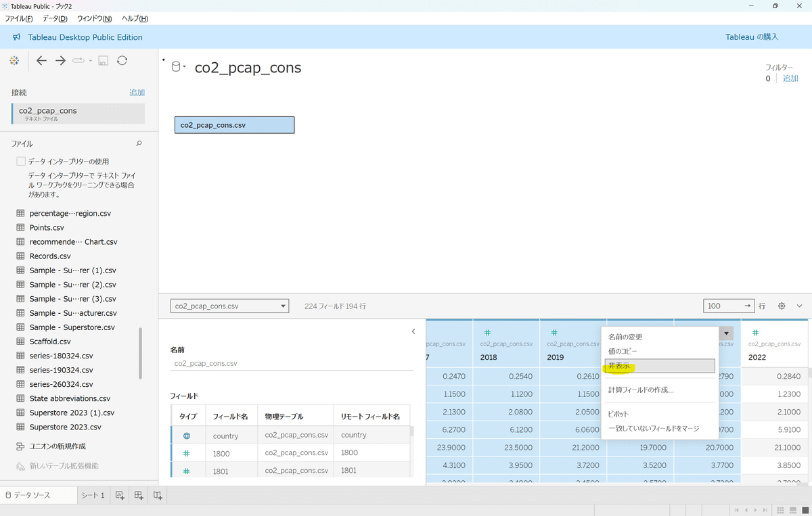Click the refresh data source icon

(122, 61)
